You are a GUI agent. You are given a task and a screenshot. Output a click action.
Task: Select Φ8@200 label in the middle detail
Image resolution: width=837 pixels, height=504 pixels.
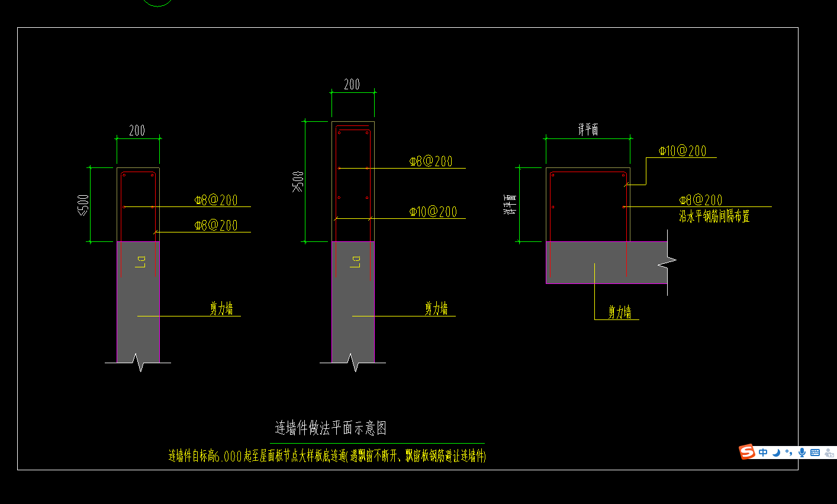point(431,161)
